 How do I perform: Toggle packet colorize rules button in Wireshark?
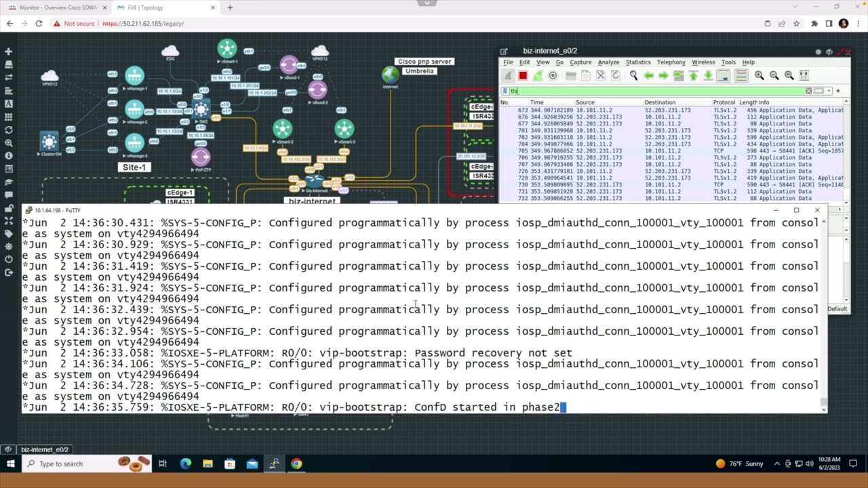pos(741,76)
